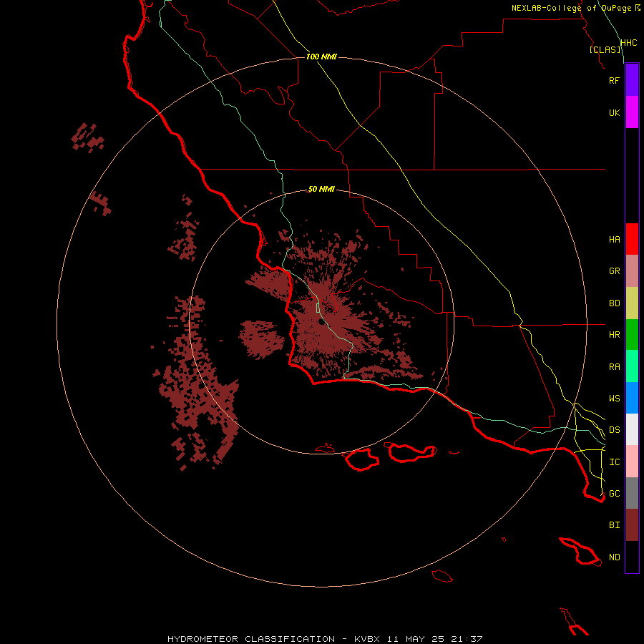This screenshot has width=644, height=644.
Task: Click the GC legend label
Action: [614, 494]
